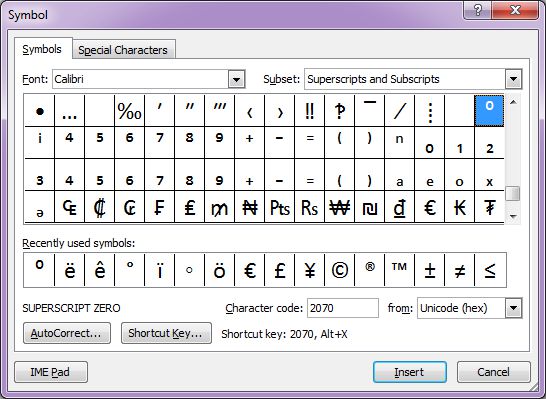Select the per mille ‰ symbol
This screenshot has height=399, width=546.
pyautogui.click(x=129, y=110)
